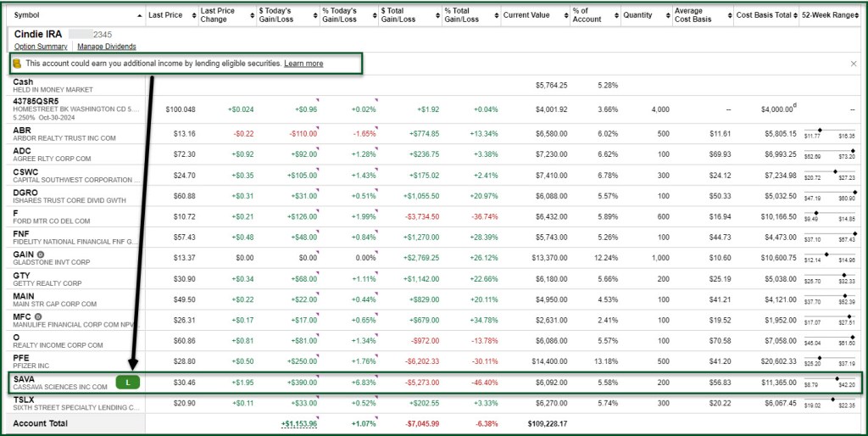Click the gold coins icon in lending banner
The height and width of the screenshot is (436, 868).
17,64
